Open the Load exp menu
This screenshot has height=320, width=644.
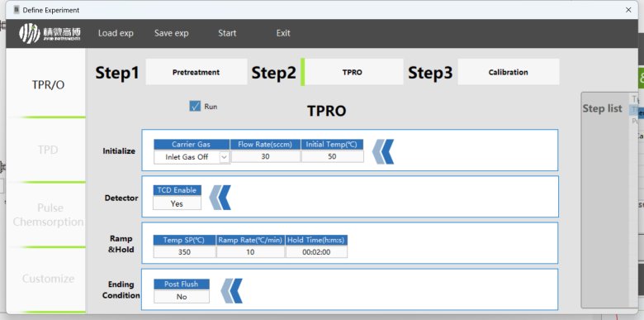[116, 33]
